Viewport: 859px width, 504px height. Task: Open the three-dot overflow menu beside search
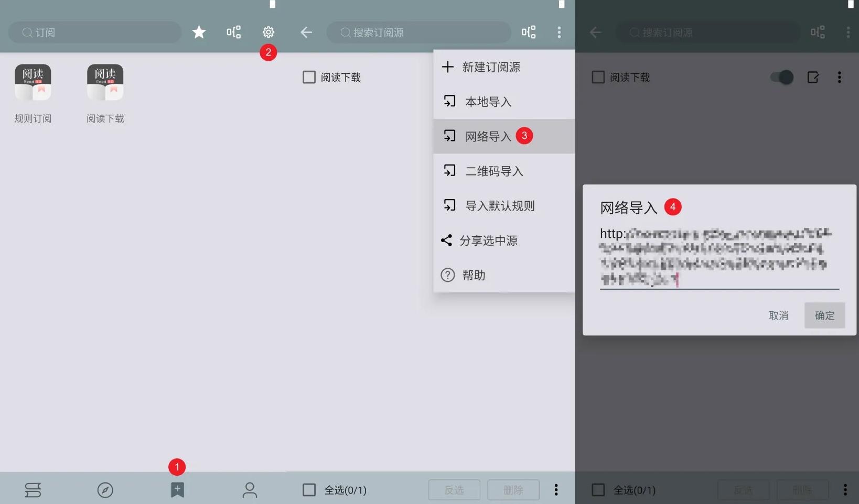(559, 32)
